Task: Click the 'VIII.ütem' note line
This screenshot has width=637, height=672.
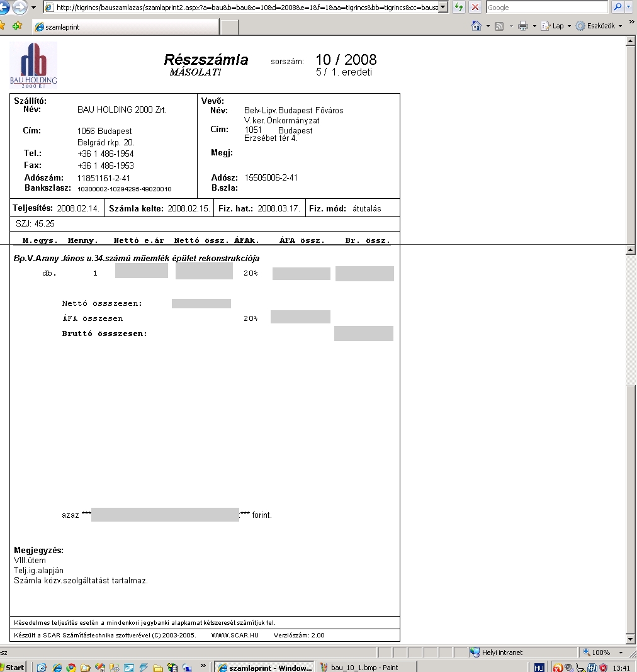Action: coord(30,560)
